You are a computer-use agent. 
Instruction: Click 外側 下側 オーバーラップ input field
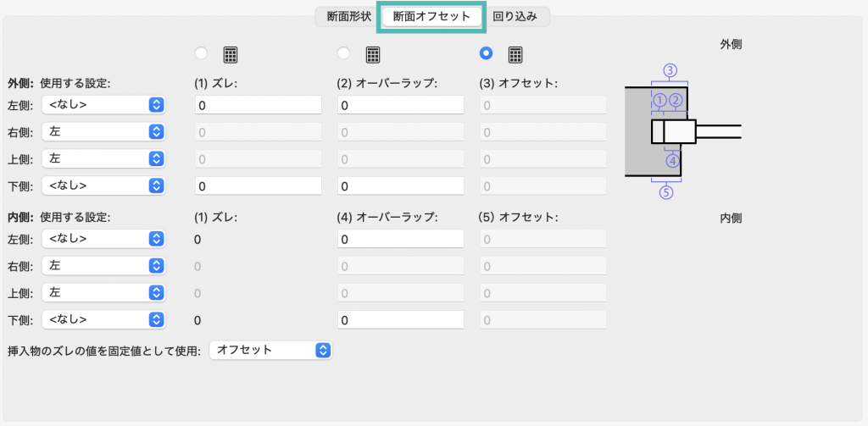[x=401, y=186]
